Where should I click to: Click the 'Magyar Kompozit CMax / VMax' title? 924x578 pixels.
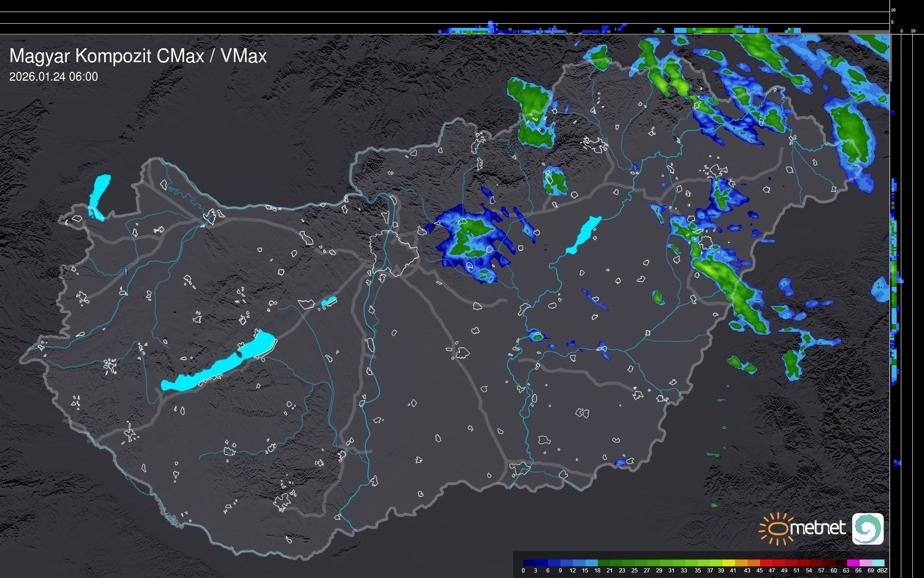click(138, 56)
